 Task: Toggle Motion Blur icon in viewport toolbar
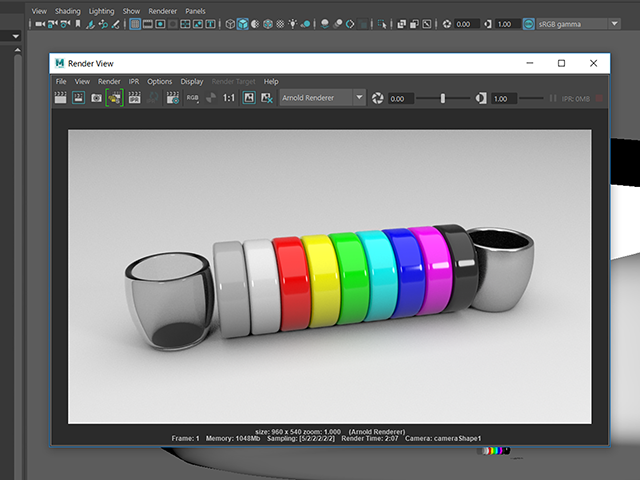pyautogui.click(x=338, y=24)
